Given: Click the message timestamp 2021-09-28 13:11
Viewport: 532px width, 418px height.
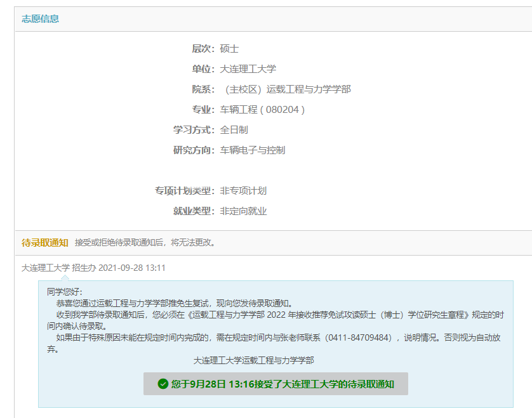Looking at the screenshot, I should [132, 268].
